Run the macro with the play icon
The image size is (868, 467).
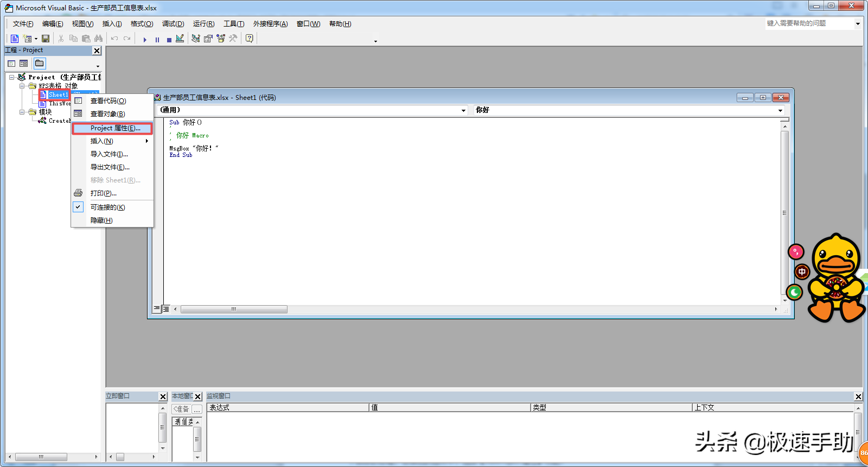145,39
